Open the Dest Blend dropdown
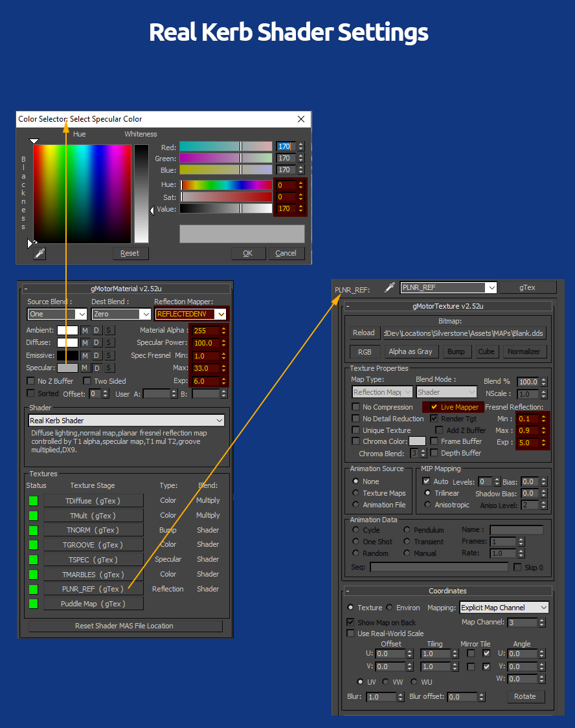Viewport: 575px width, 728px height. (121, 314)
